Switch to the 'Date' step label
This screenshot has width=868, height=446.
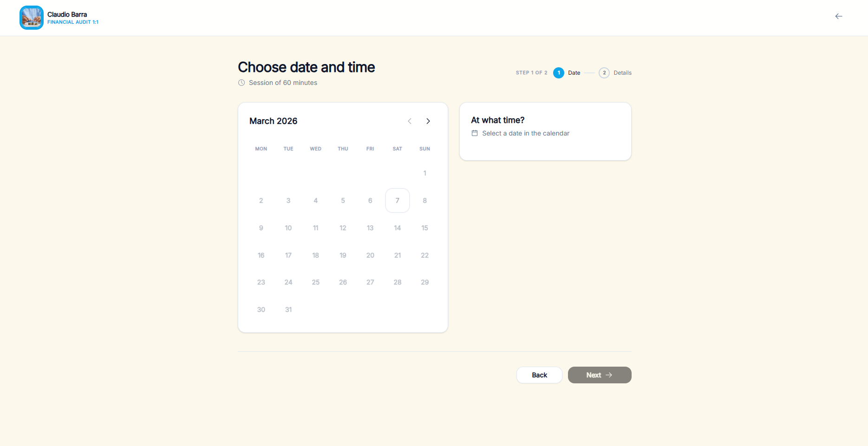(574, 73)
